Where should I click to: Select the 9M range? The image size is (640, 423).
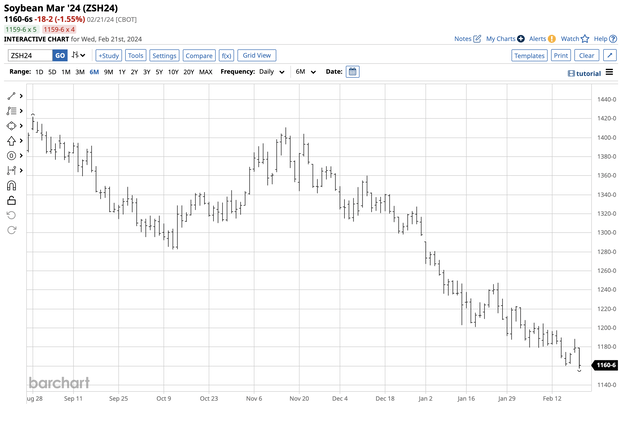[109, 72]
